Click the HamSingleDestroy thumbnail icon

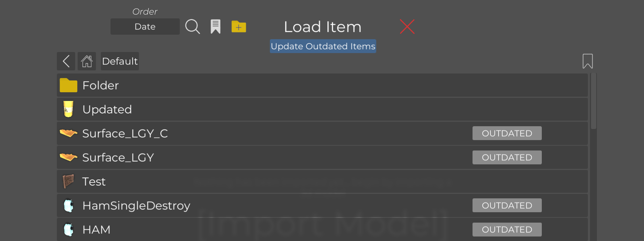tap(69, 206)
